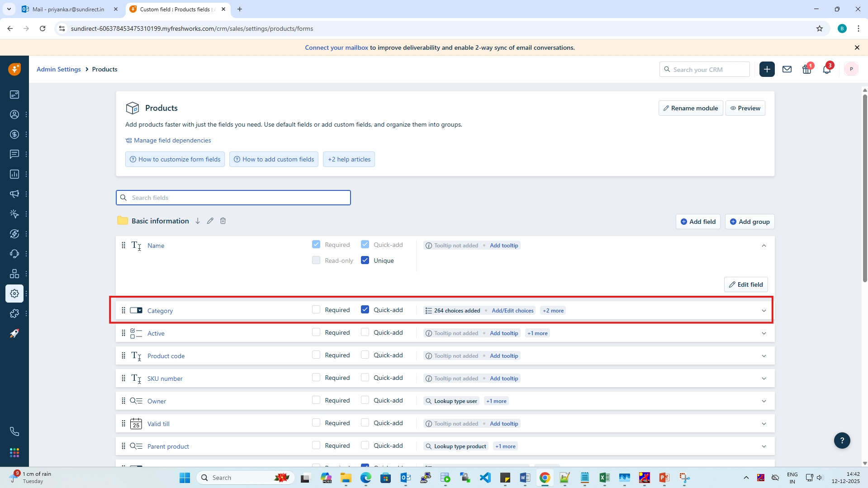Screen dimensions: 868x488
Task: Delete the Basic information group
Action: click(x=223, y=221)
